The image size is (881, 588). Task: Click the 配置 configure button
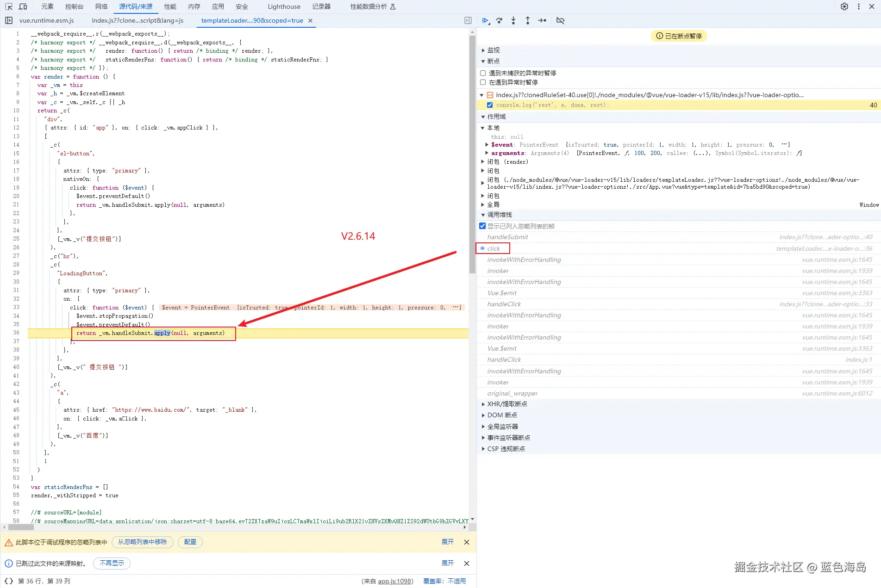(190, 542)
